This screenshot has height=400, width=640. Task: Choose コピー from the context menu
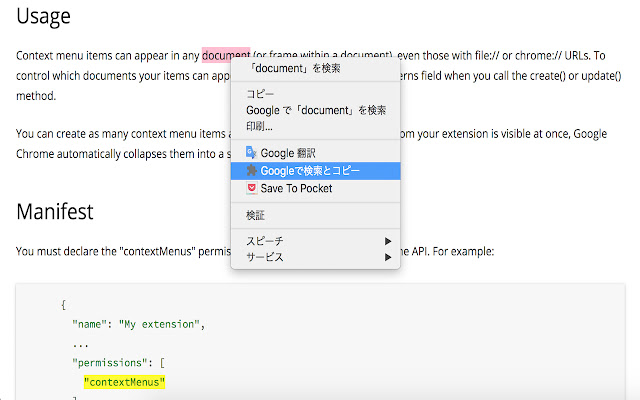(315, 94)
